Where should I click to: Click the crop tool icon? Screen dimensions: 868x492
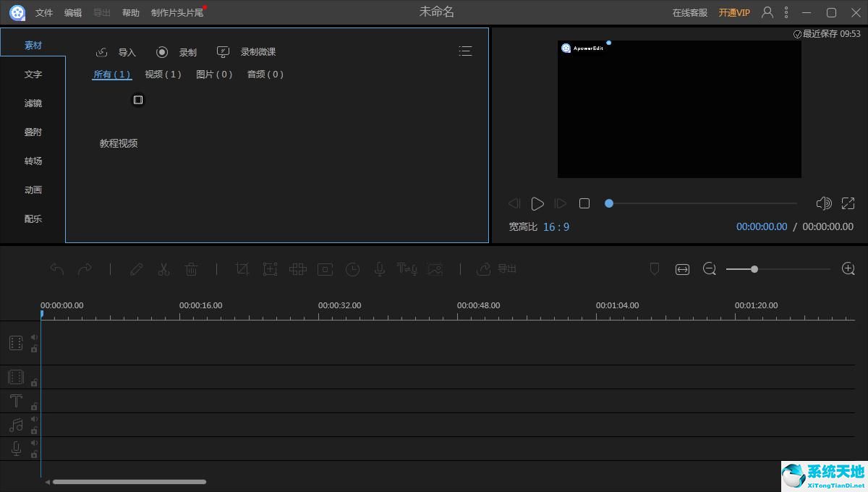click(x=242, y=269)
